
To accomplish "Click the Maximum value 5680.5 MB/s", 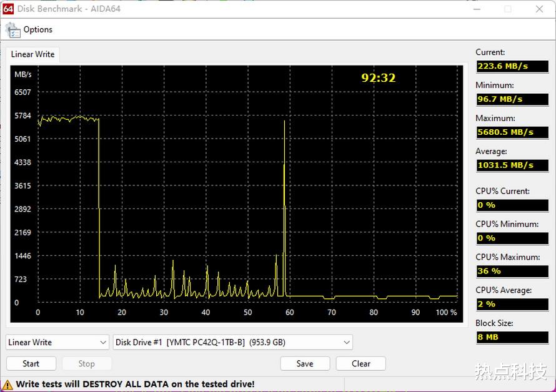I will pos(512,132).
